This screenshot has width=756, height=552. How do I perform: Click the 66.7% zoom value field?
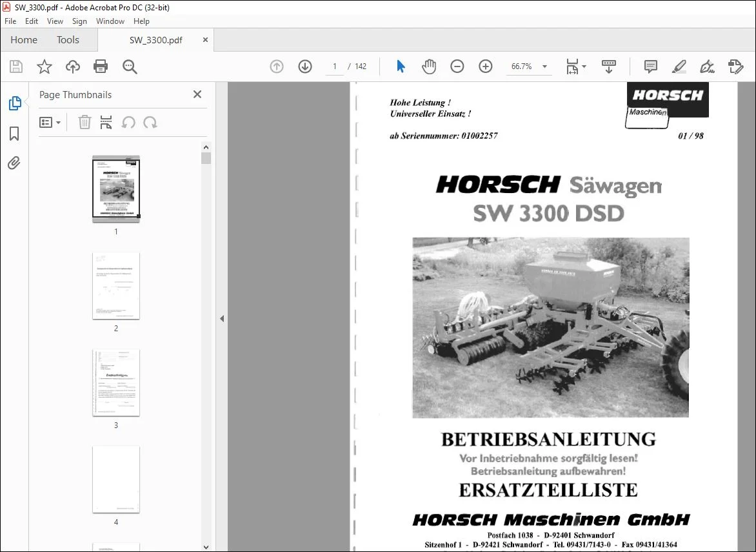click(x=522, y=66)
